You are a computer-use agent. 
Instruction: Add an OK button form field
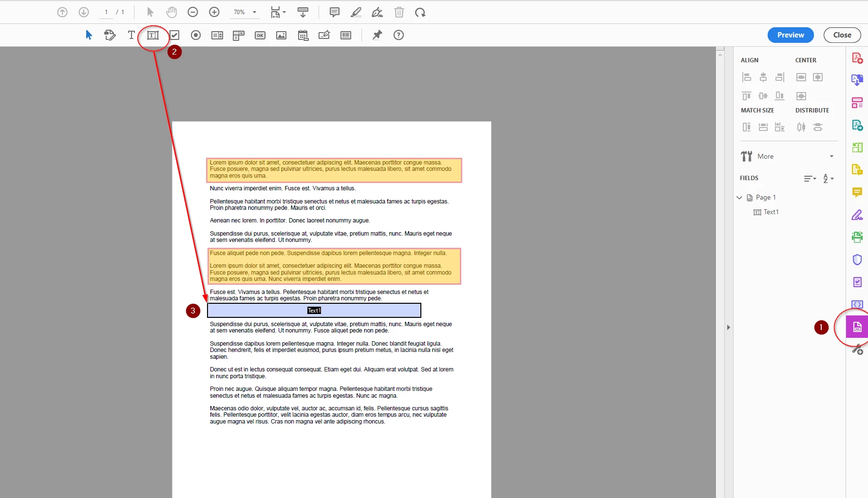(x=260, y=35)
